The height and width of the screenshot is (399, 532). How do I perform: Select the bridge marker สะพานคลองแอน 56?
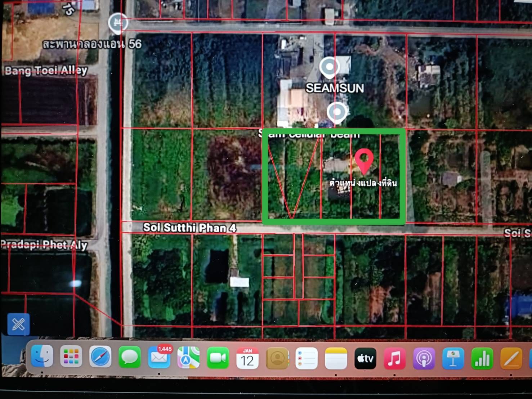pos(117,23)
